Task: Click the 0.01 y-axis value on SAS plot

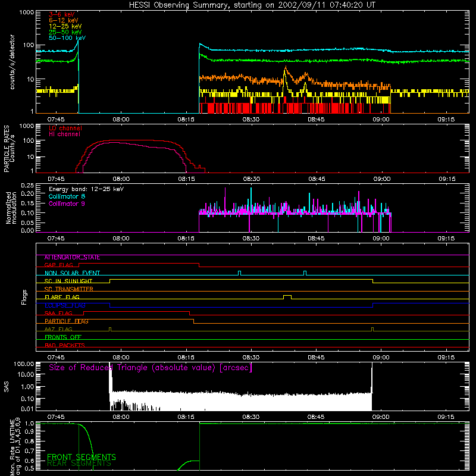Action: tap(27, 409)
